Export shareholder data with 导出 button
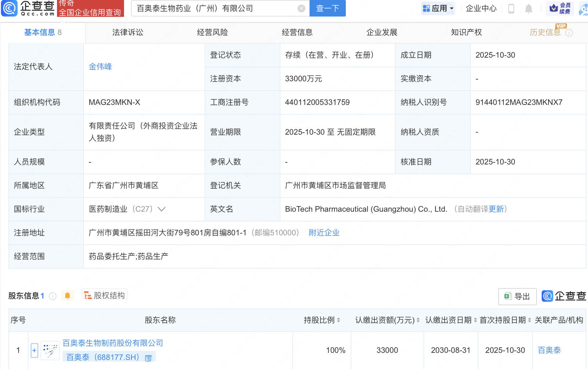 tap(517, 296)
